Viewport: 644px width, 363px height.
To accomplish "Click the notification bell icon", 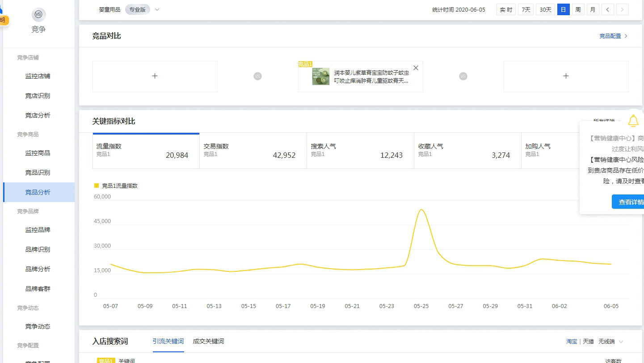I will pyautogui.click(x=633, y=121).
